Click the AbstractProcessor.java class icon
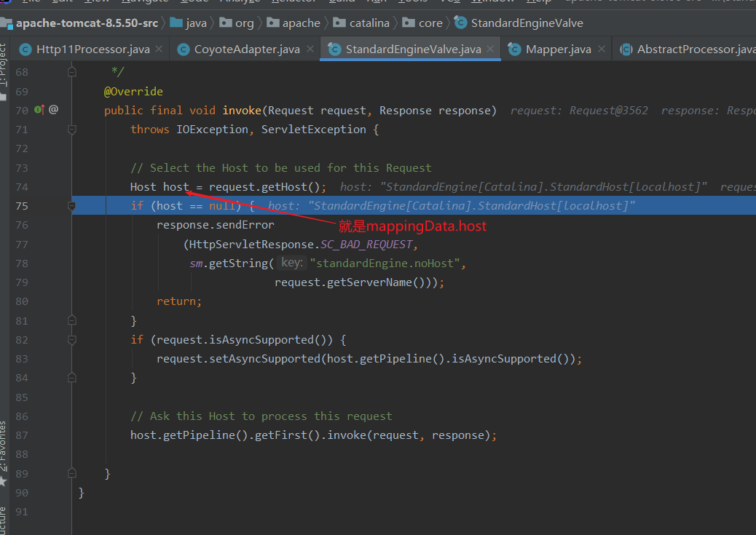 click(626, 49)
